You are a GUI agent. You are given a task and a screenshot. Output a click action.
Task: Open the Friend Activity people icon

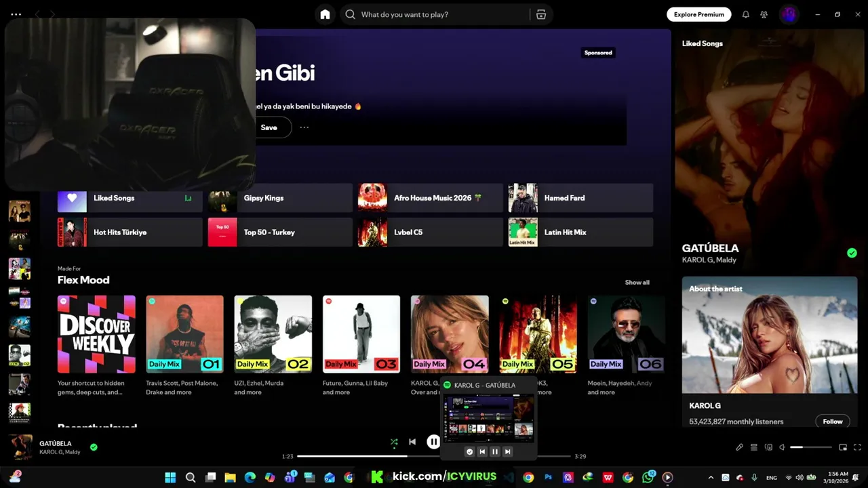(764, 14)
